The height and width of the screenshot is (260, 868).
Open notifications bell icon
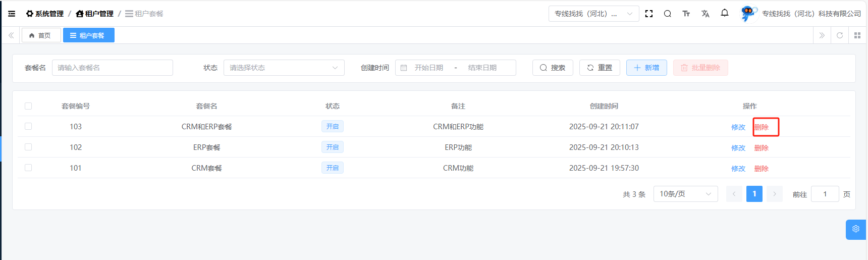[724, 13]
